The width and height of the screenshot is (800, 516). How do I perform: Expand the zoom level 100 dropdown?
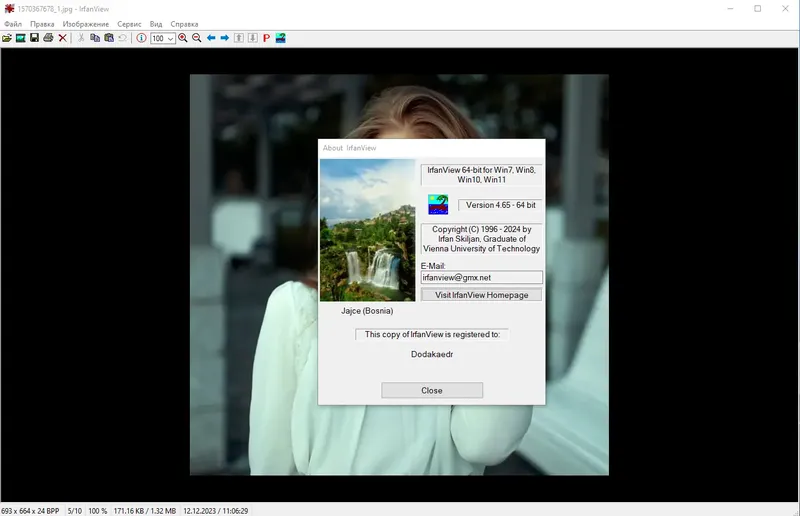click(170, 39)
